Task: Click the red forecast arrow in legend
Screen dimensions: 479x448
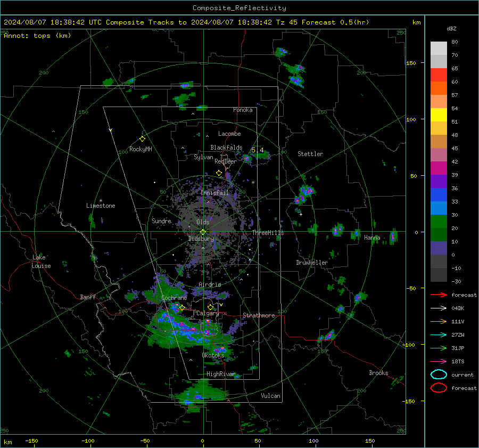Action: pyautogui.click(x=439, y=295)
